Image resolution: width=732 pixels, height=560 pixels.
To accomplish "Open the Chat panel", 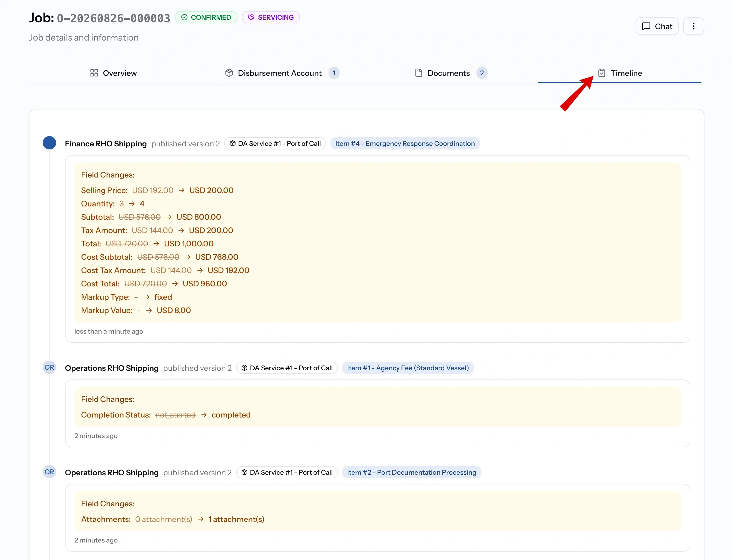I will (x=657, y=26).
